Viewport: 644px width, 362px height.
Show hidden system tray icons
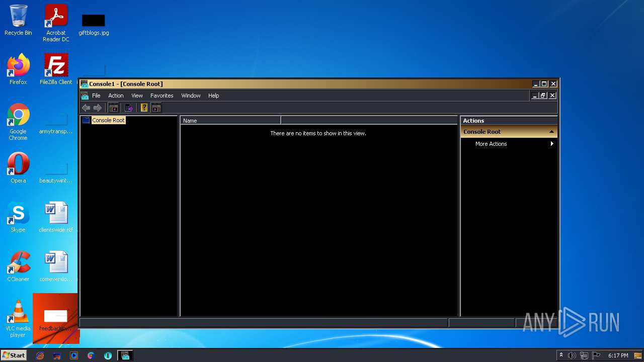coord(561,355)
